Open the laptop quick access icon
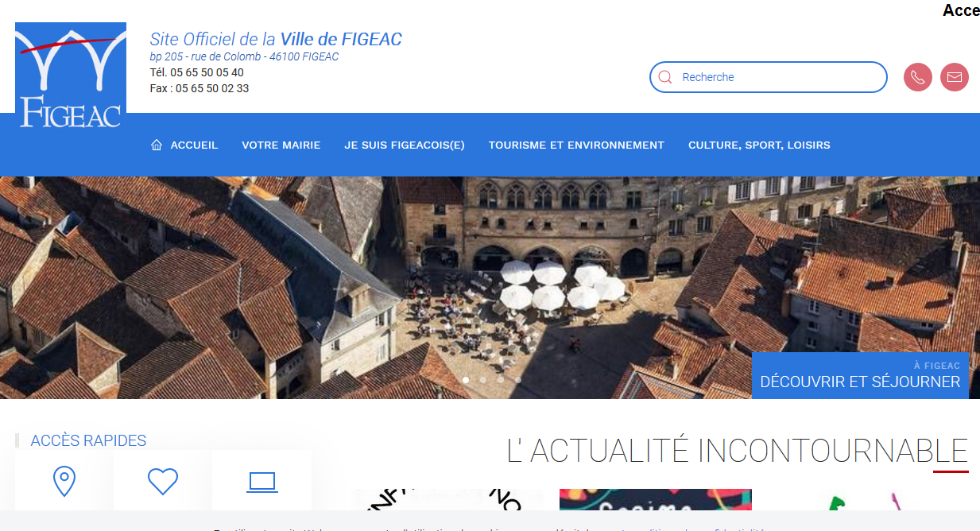The width and height of the screenshot is (980, 531). 261,481
